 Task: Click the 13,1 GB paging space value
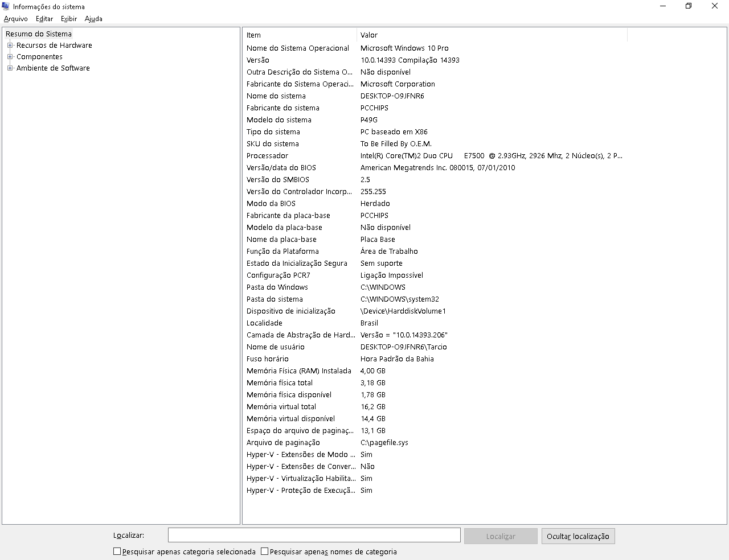[373, 431]
